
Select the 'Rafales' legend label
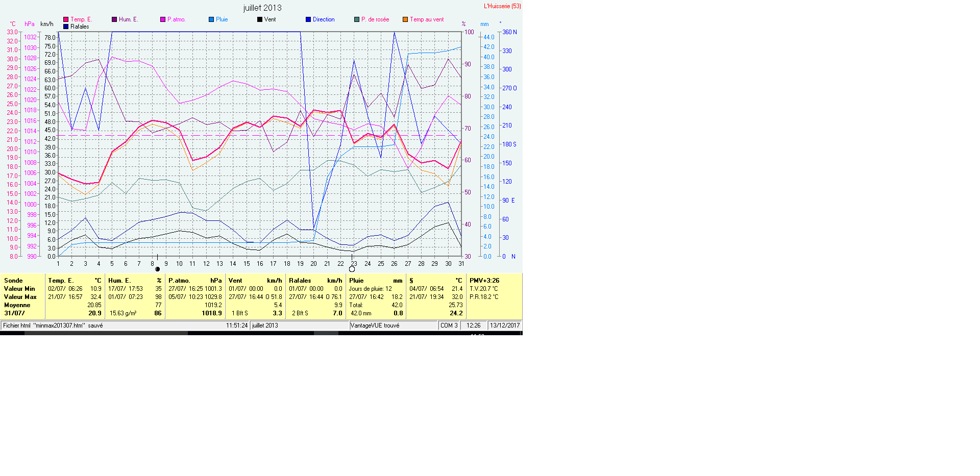(x=80, y=27)
